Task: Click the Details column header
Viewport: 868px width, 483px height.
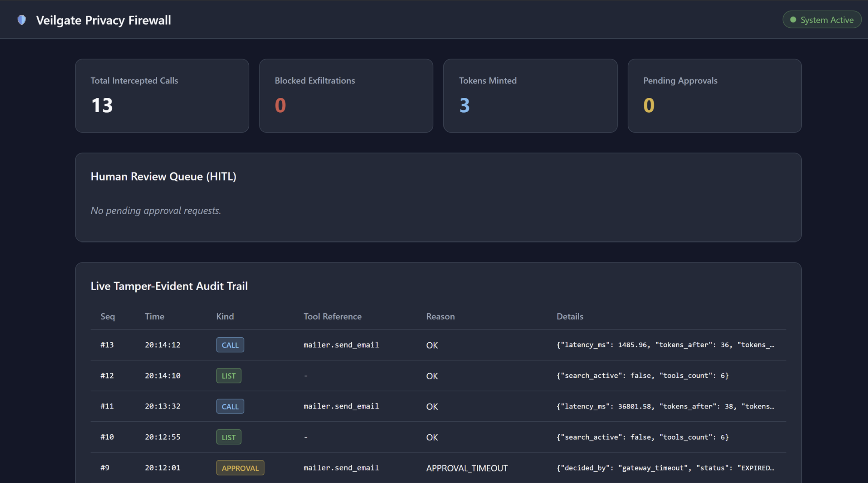Action: click(x=570, y=316)
